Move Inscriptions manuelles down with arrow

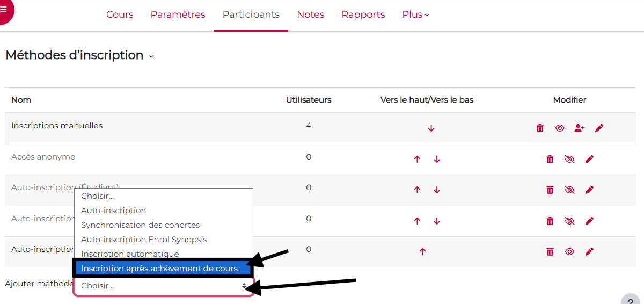coord(431,128)
